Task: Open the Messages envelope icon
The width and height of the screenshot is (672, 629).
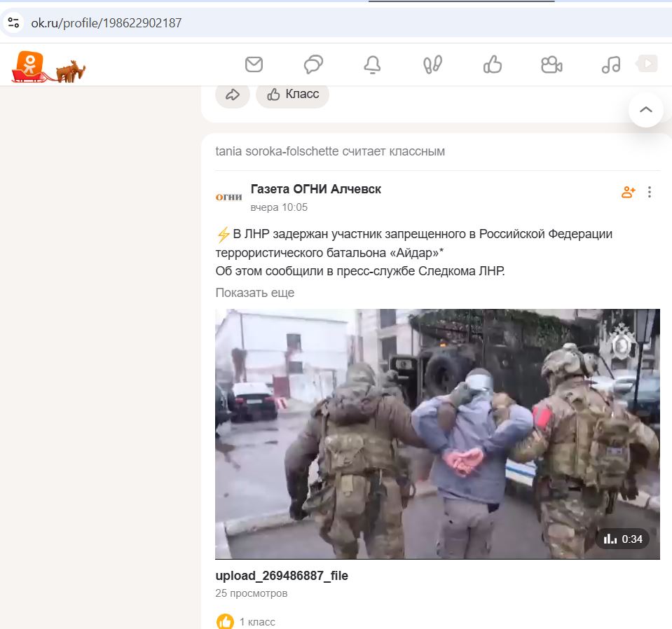Action: click(254, 64)
